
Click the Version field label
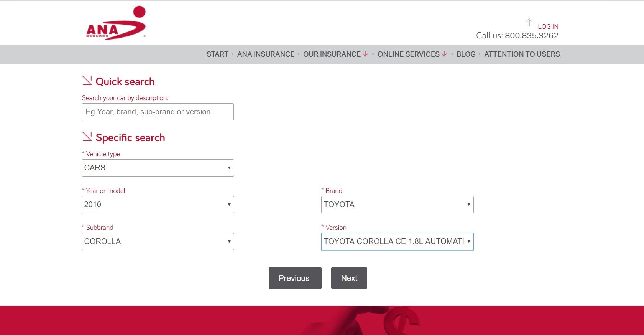pyautogui.click(x=336, y=228)
